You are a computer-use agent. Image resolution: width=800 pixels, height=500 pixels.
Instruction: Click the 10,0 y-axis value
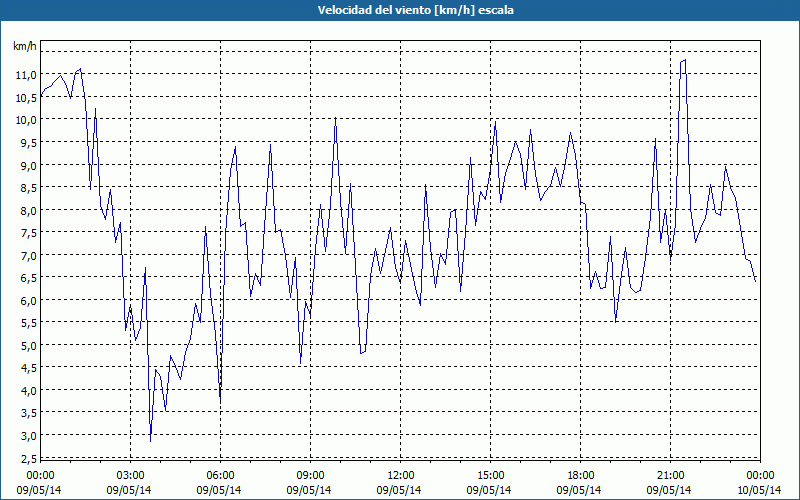(26, 120)
